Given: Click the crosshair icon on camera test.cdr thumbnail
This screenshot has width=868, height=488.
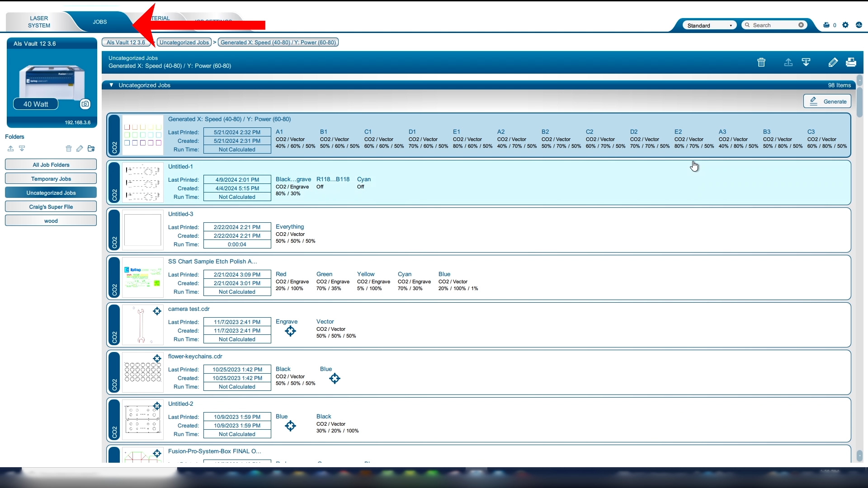Looking at the screenshot, I should click(x=157, y=311).
